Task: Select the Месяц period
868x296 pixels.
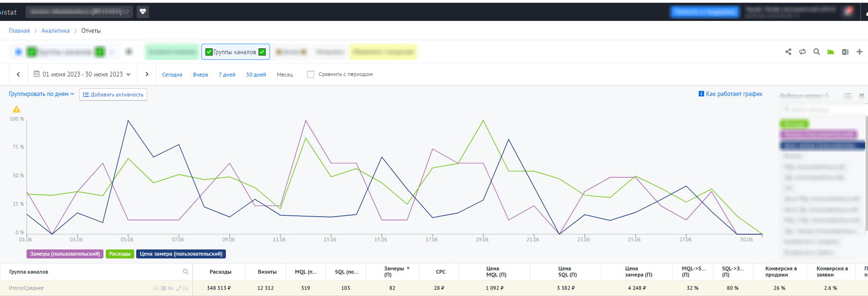Action: 285,75
